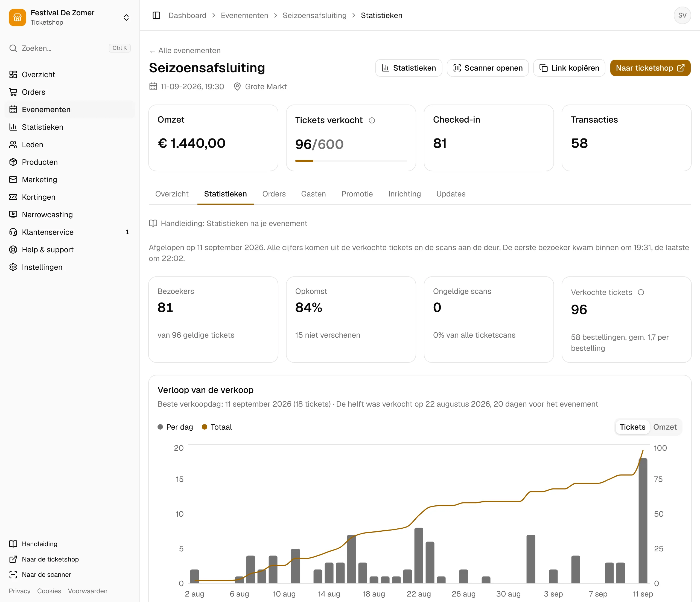Go to Orders in the sidebar

70,92
